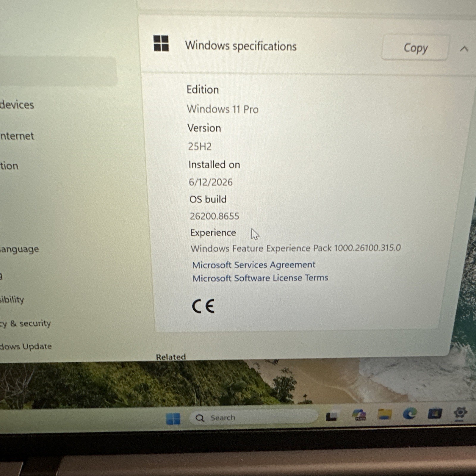
Task: Click the magnifier icon in taskbar Search
Action: click(x=200, y=418)
